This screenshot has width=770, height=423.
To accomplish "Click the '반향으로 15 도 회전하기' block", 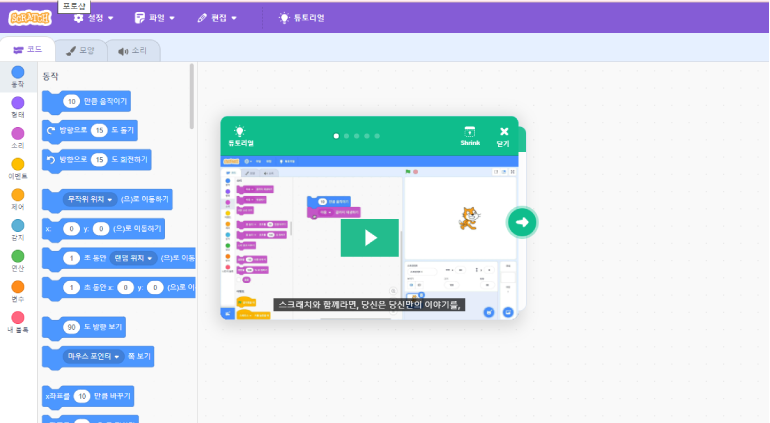I will pos(97,160).
